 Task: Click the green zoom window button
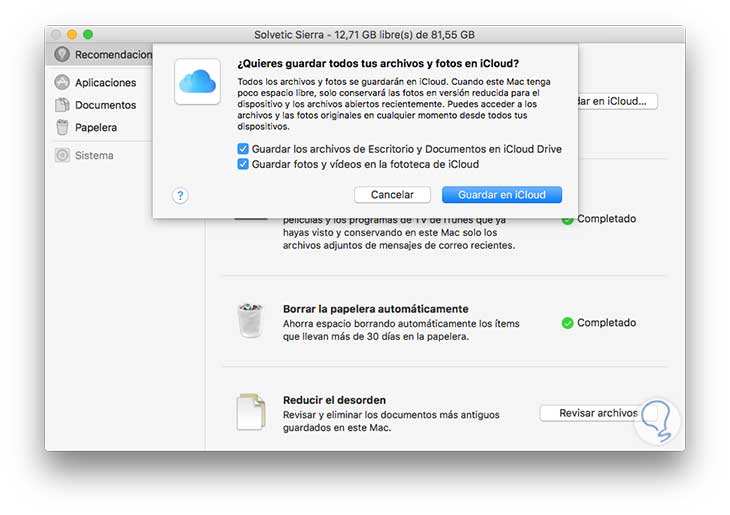tap(88, 34)
